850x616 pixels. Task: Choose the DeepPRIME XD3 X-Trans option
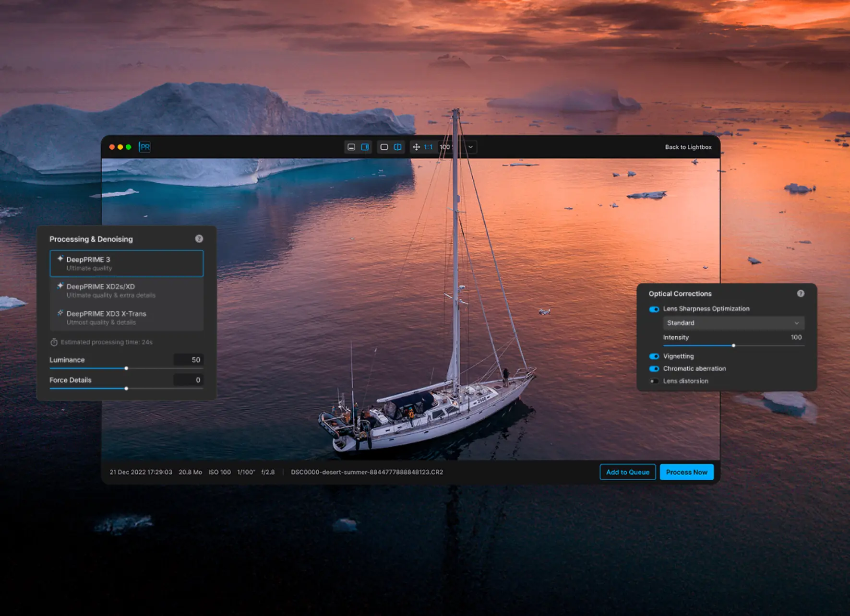(x=126, y=318)
